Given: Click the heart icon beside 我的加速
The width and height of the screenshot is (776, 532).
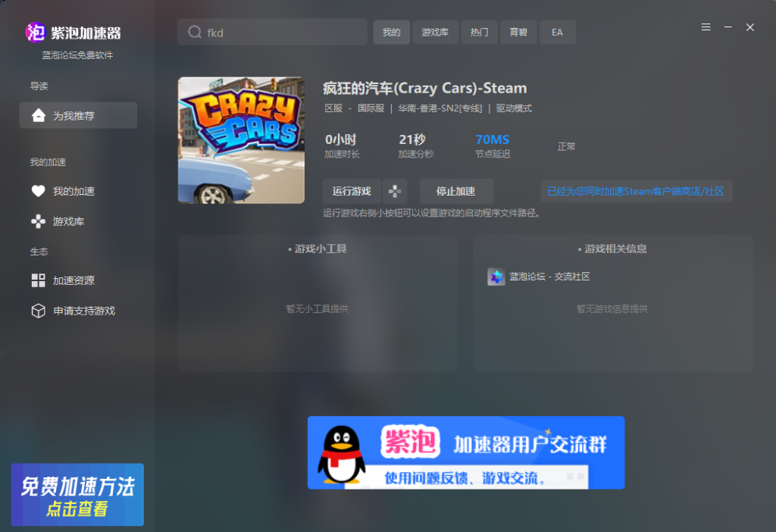Looking at the screenshot, I should (38, 191).
